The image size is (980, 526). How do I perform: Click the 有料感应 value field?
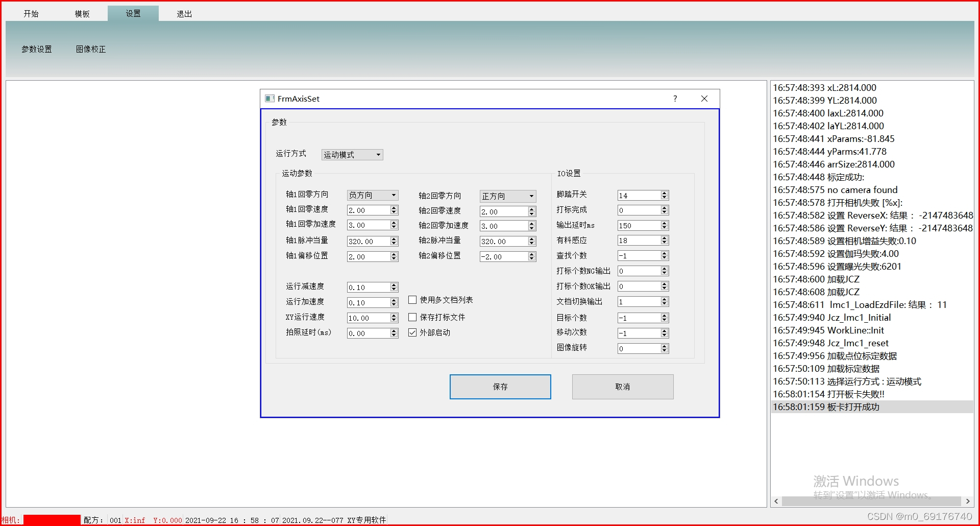pos(639,241)
